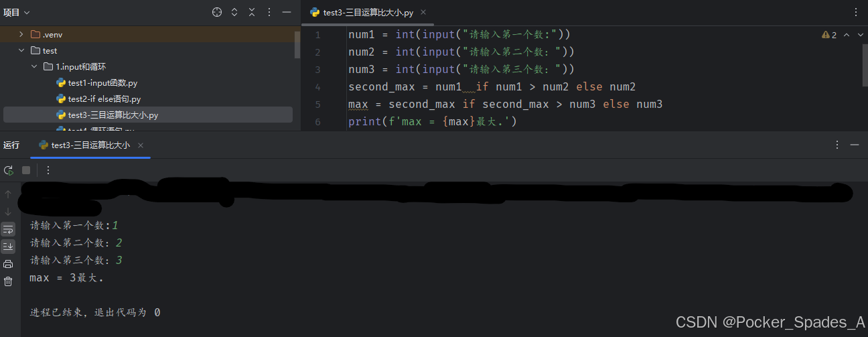Click the 运行 tool window label
868x337 pixels.
click(x=11, y=145)
